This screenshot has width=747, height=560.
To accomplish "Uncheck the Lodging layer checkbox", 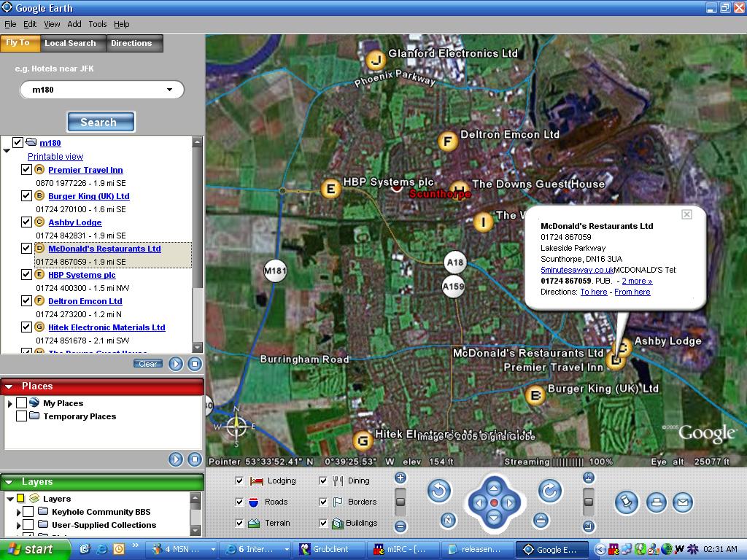I will (x=239, y=481).
